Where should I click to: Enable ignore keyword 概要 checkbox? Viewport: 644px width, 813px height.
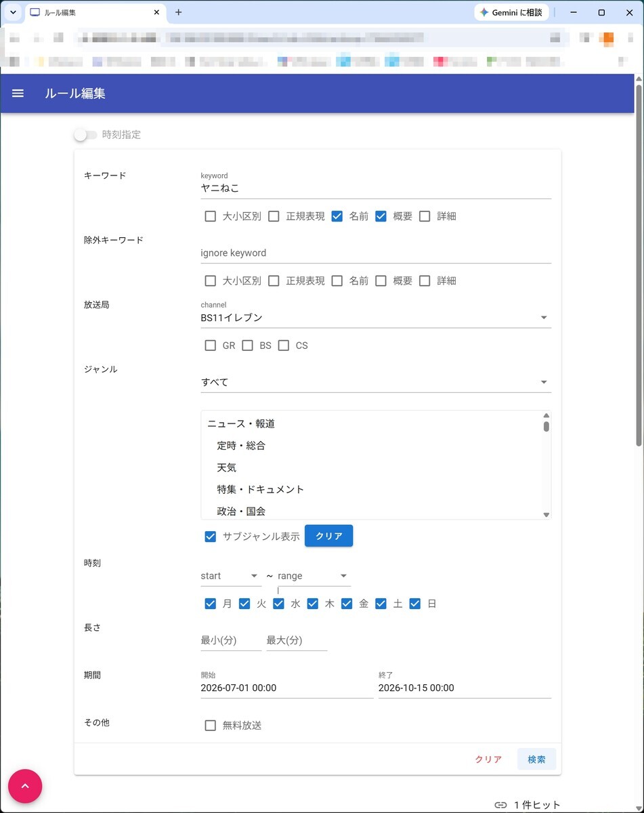pyautogui.click(x=381, y=280)
